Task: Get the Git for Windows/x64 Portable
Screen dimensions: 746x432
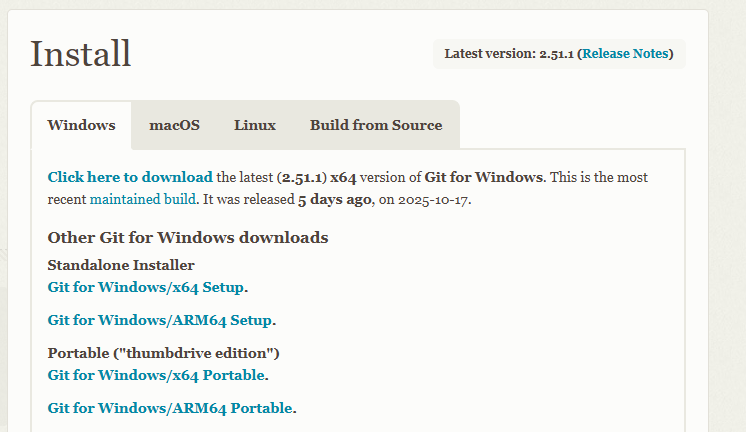Action: point(156,375)
